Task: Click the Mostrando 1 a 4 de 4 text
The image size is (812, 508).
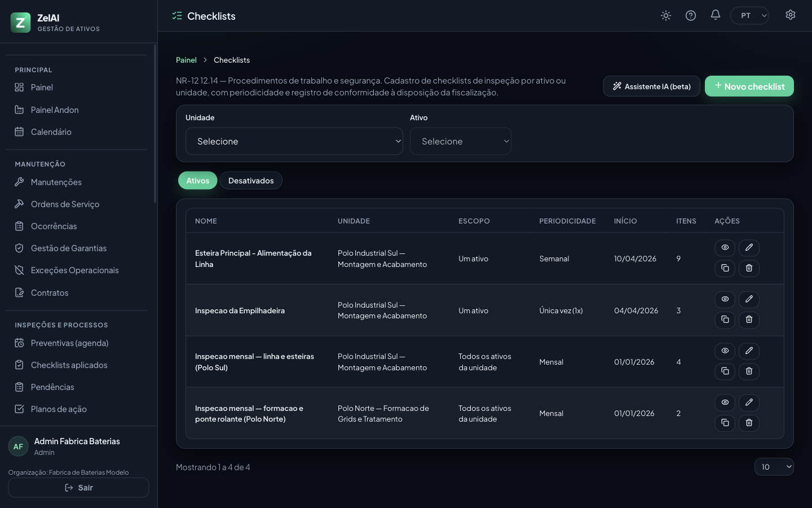Action: coord(213,467)
